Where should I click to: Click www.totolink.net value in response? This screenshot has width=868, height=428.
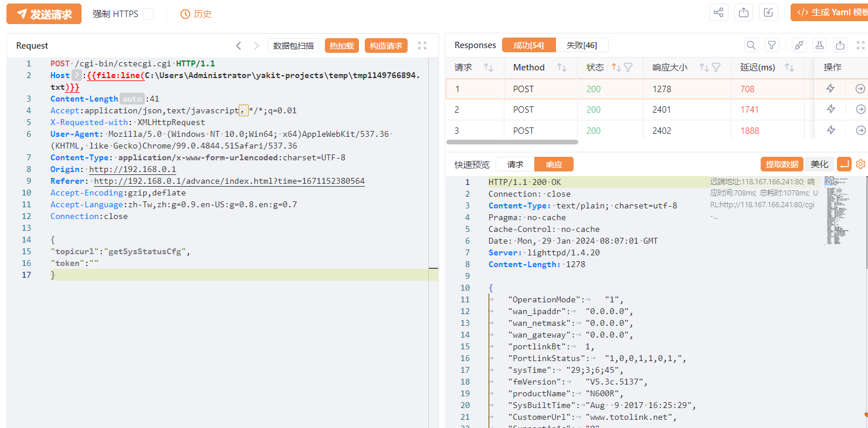pos(630,417)
